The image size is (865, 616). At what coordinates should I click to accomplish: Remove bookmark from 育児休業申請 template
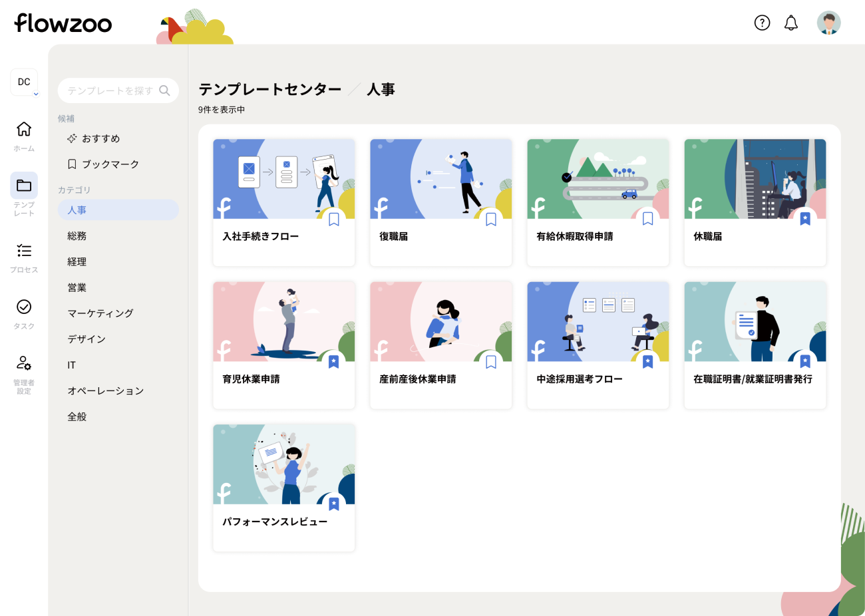[x=334, y=362]
